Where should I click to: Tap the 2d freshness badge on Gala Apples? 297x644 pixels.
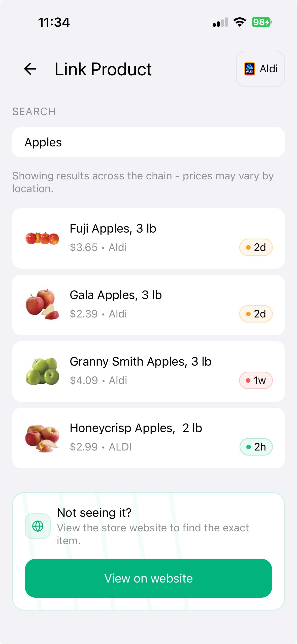click(256, 314)
